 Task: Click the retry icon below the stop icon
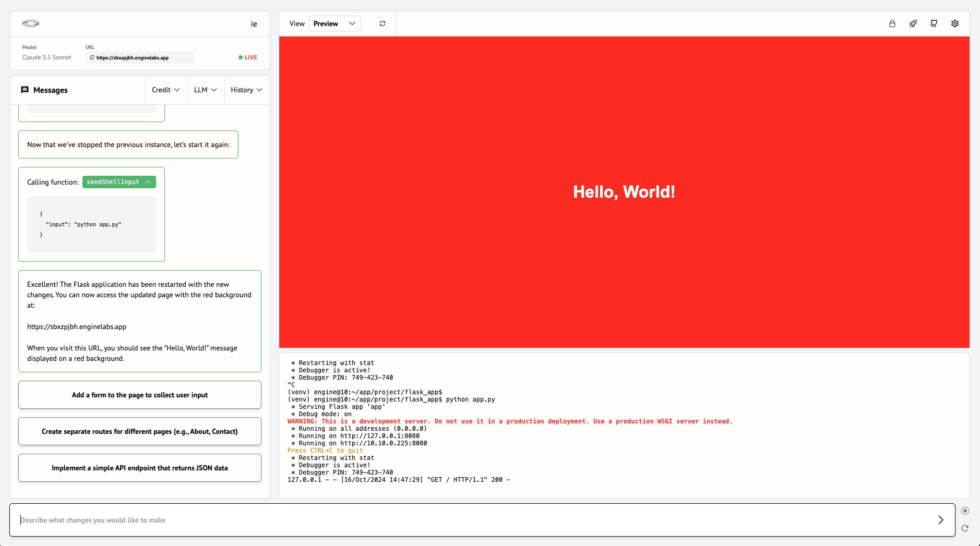965,528
